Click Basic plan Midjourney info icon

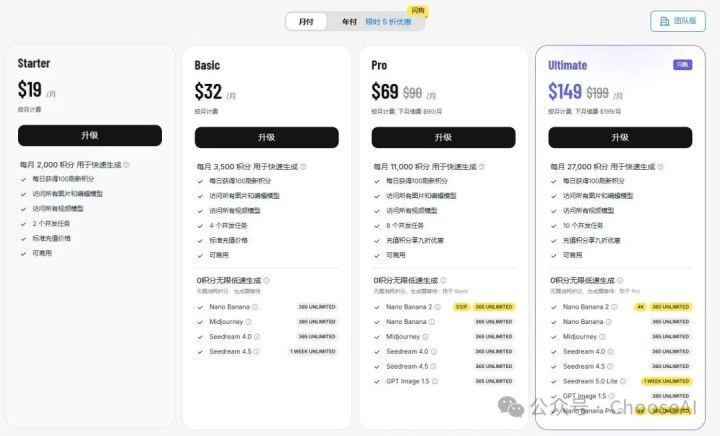248,322
